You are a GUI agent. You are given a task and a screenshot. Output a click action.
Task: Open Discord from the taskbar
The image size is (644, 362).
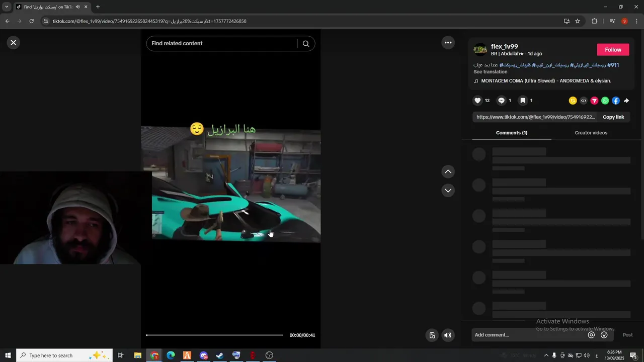(x=204, y=355)
